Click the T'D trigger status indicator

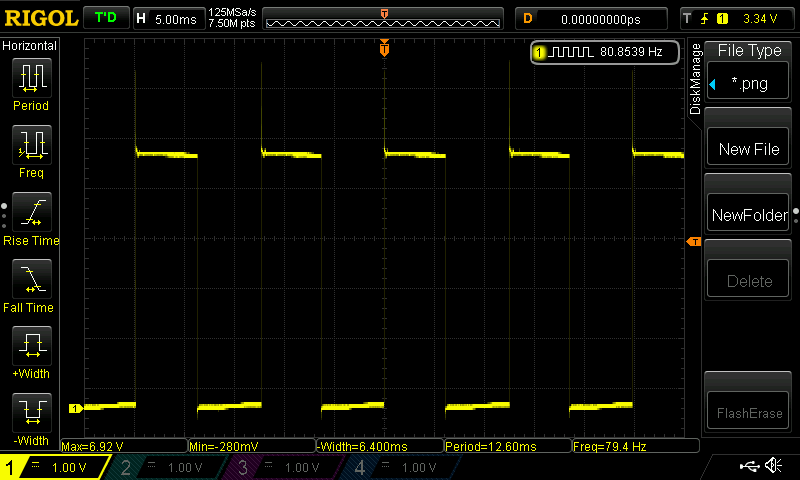tap(106, 18)
